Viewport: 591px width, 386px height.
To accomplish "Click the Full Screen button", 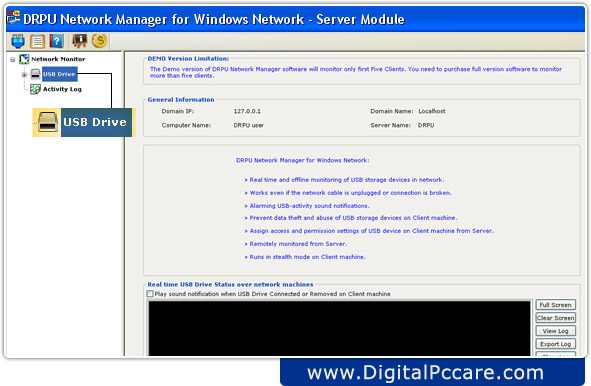I will 556,305.
